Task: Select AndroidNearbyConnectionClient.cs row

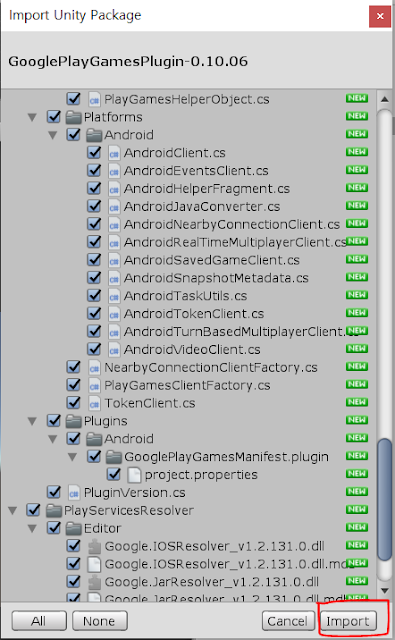Action: tap(189, 224)
